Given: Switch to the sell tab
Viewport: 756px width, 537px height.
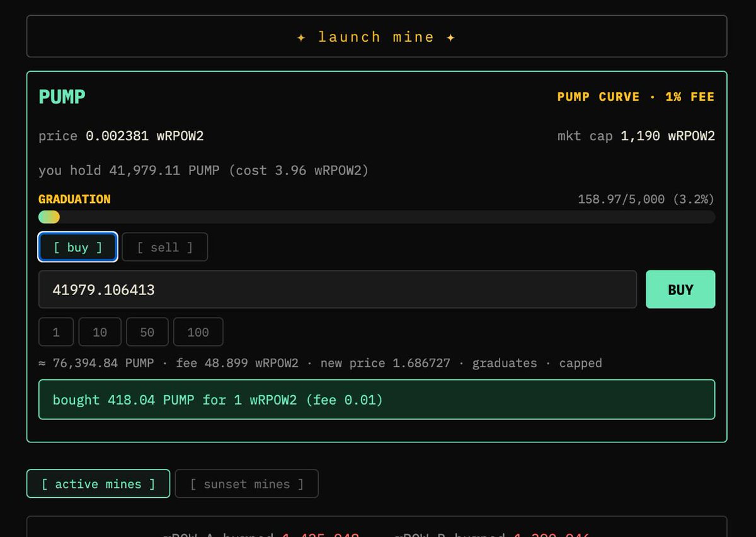Looking at the screenshot, I should (x=164, y=247).
